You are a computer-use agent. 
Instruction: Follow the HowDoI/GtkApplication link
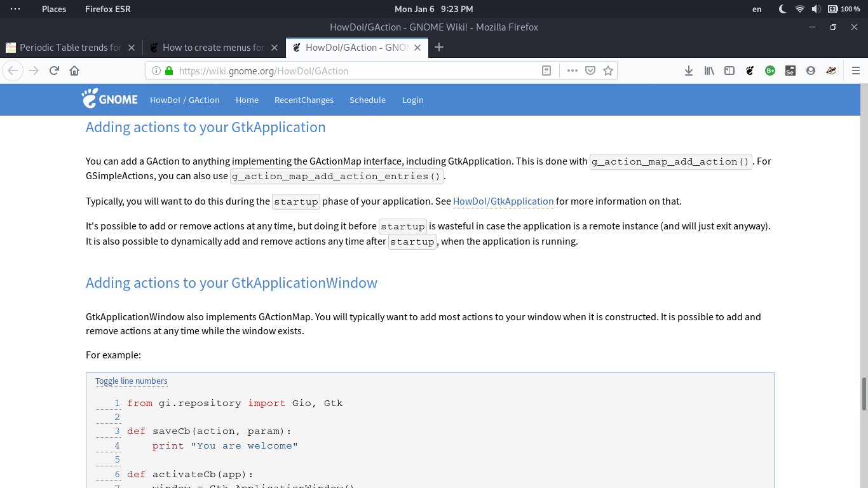point(503,201)
